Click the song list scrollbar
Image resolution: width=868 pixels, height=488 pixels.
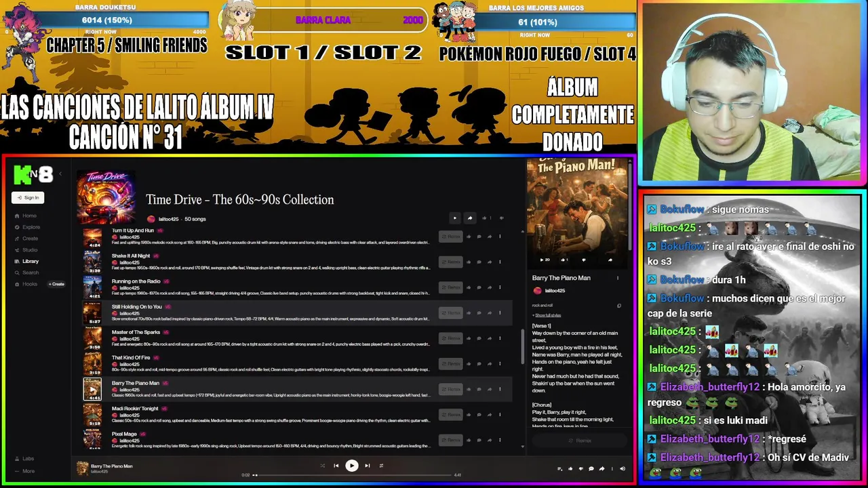[522, 346]
